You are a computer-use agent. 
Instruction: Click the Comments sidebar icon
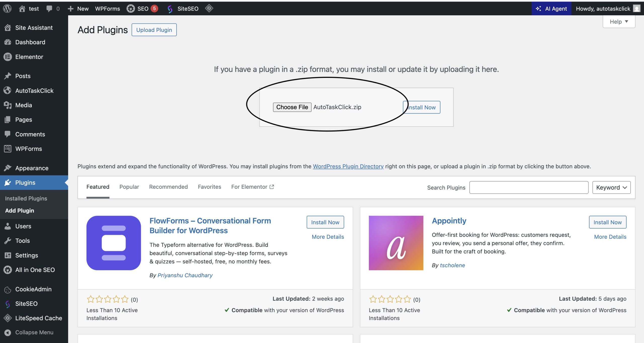coord(8,134)
